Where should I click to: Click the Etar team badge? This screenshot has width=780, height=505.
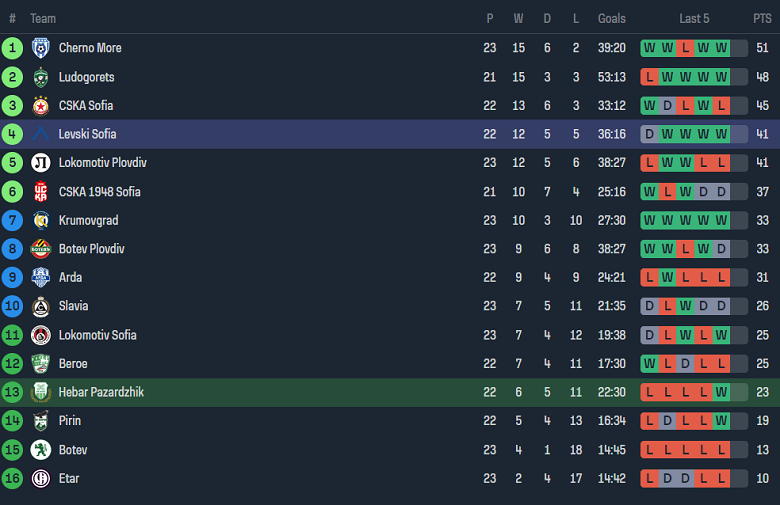pos(41,479)
